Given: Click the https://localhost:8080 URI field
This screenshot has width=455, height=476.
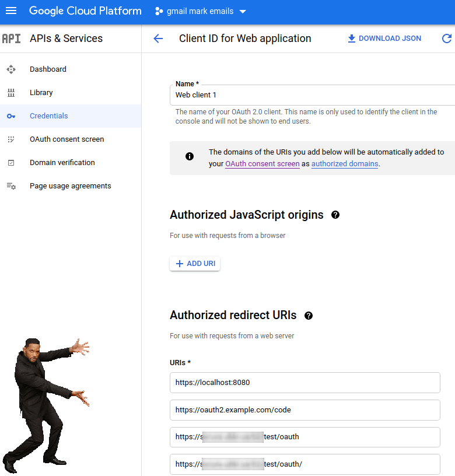Looking at the screenshot, I should tap(305, 383).
